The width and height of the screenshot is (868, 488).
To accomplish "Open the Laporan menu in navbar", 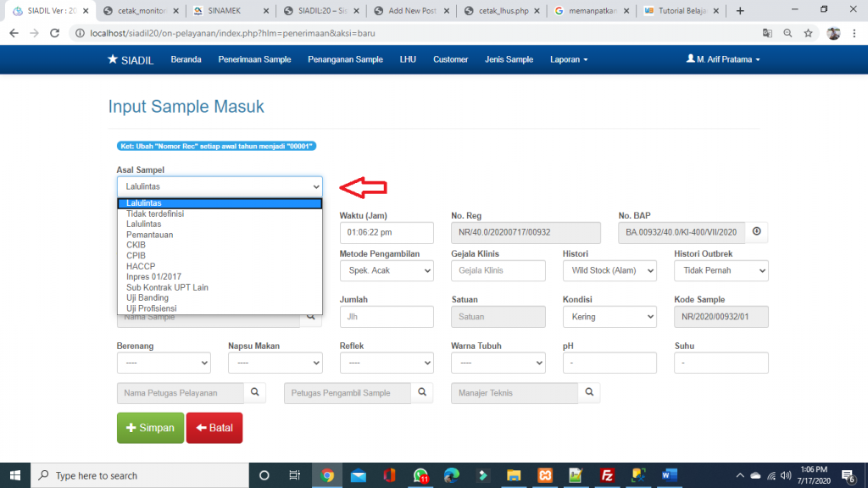I will 568,59.
